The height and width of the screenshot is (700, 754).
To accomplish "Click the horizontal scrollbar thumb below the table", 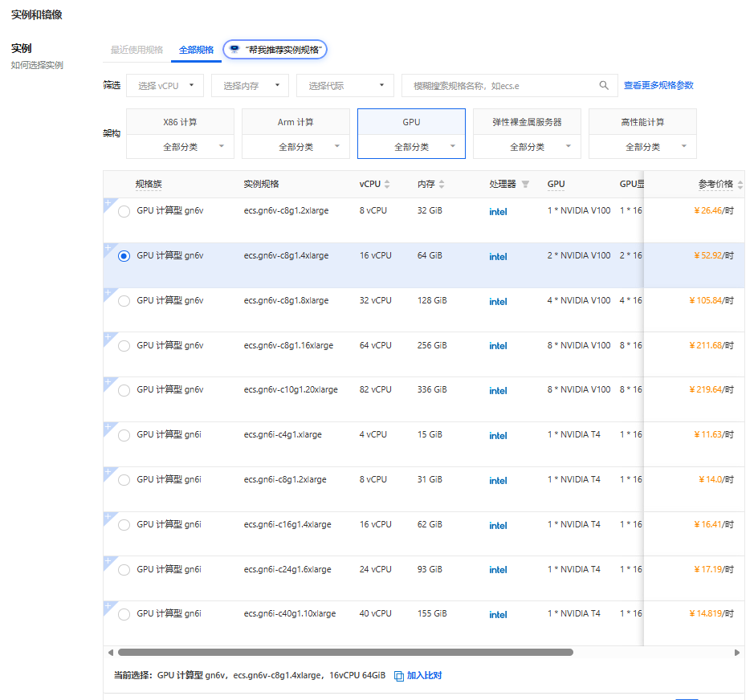I will pyautogui.click(x=345, y=653).
